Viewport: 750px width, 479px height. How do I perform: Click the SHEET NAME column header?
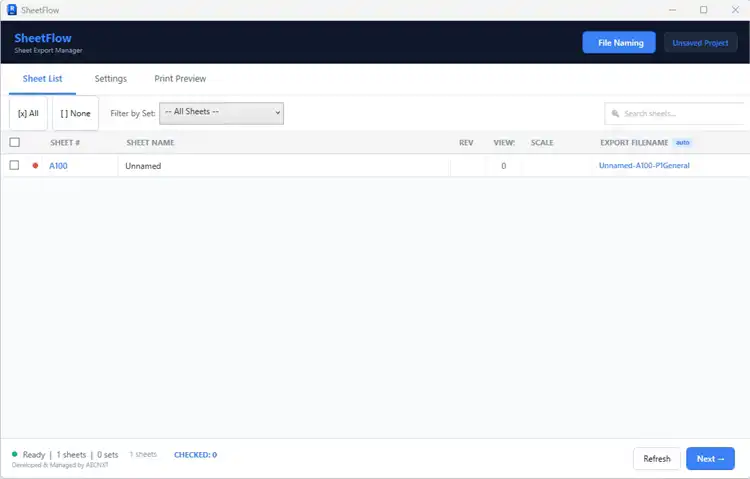tap(150, 143)
